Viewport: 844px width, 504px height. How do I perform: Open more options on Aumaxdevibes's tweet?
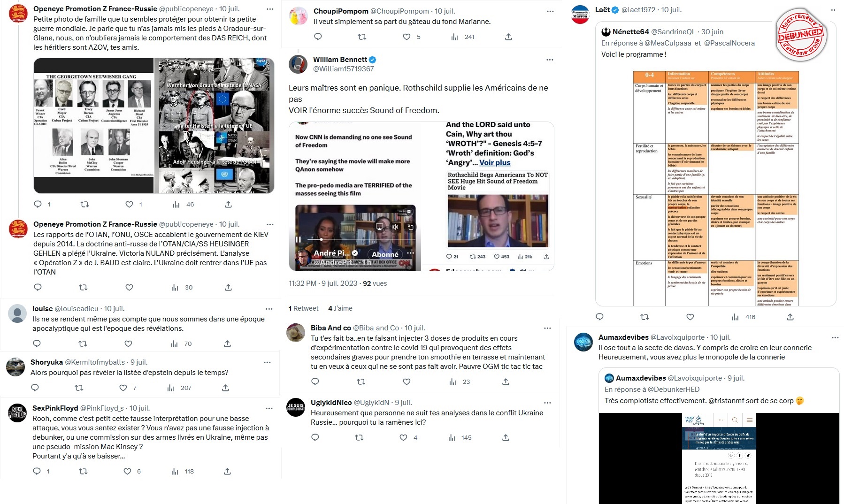click(x=835, y=337)
